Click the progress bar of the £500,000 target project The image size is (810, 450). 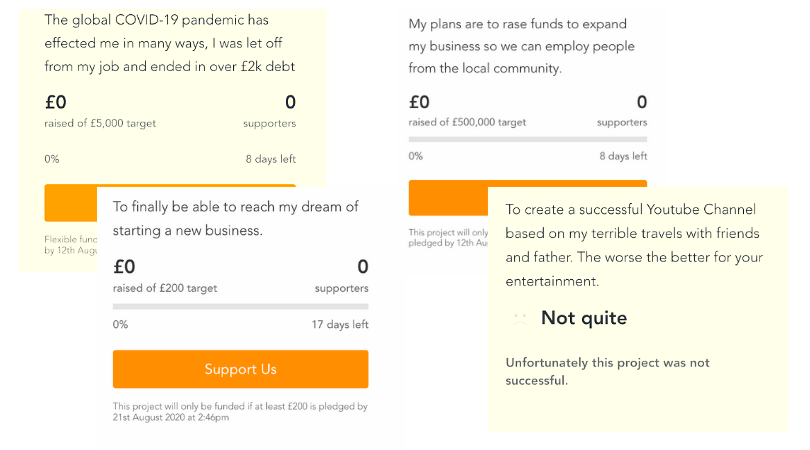click(527, 139)
